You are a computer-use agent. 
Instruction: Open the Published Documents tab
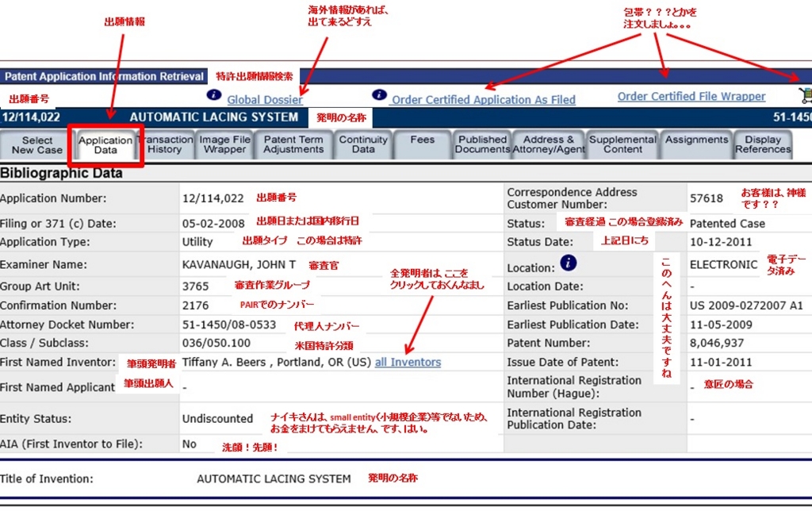[481, 144]
